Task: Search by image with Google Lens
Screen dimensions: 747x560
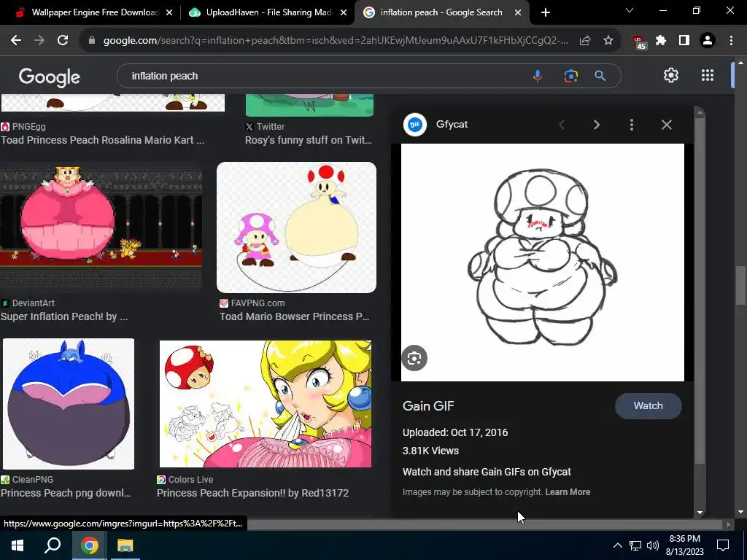Action: [x=570, y=76]
